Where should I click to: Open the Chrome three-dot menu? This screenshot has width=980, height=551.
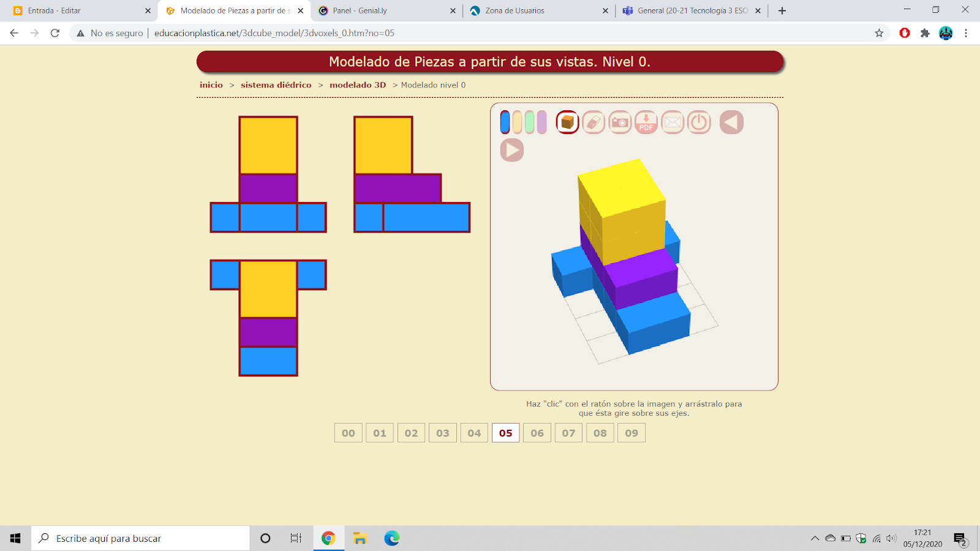pyautogui.click(x=966, y=33)
